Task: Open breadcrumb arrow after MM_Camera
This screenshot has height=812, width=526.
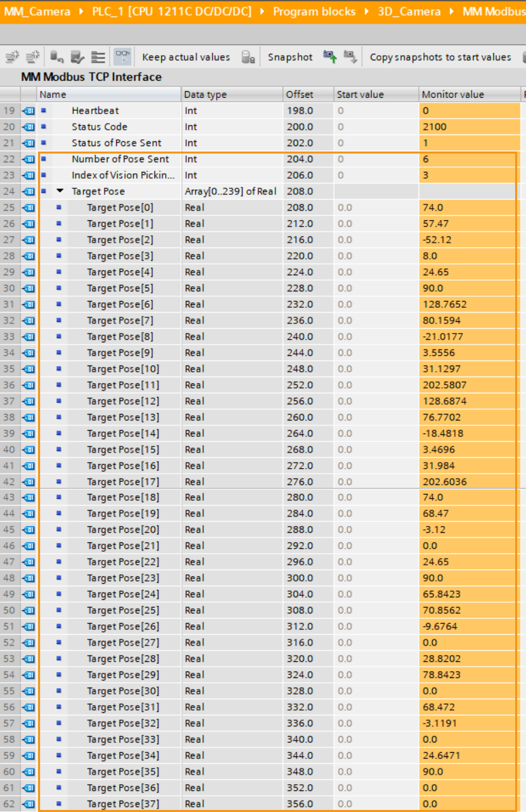Action: [x=82, y=12]
